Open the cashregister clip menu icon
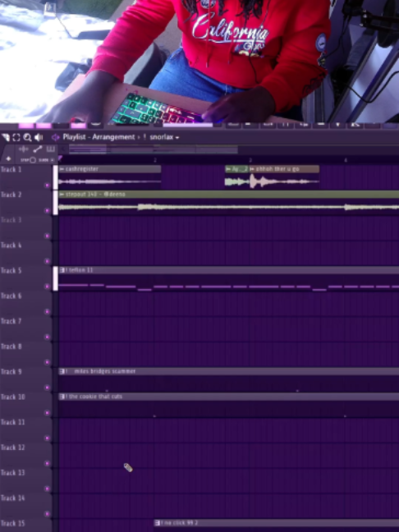399x532 pixels. [x=62, y=168]
